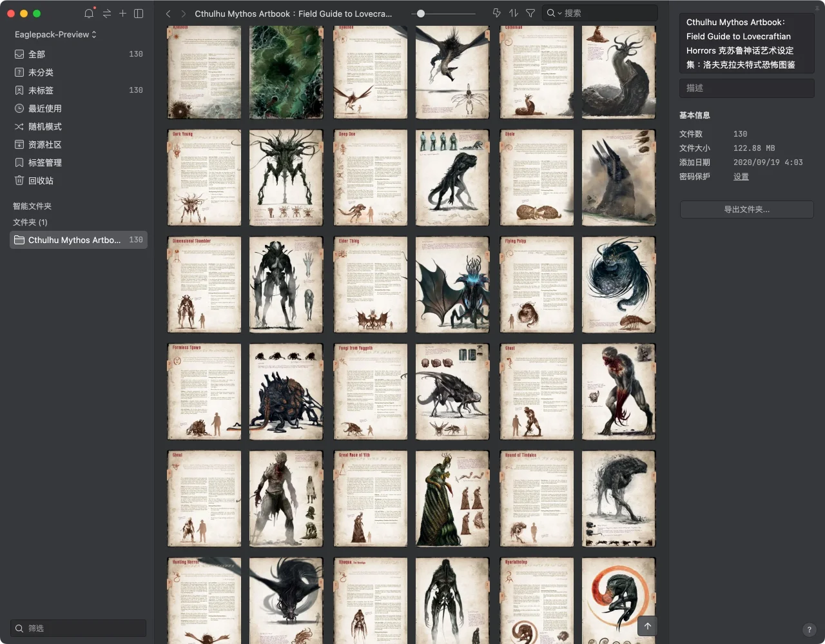Open the sort order icon
Viewport: 825px width, 644px height.
click(513, 13)
